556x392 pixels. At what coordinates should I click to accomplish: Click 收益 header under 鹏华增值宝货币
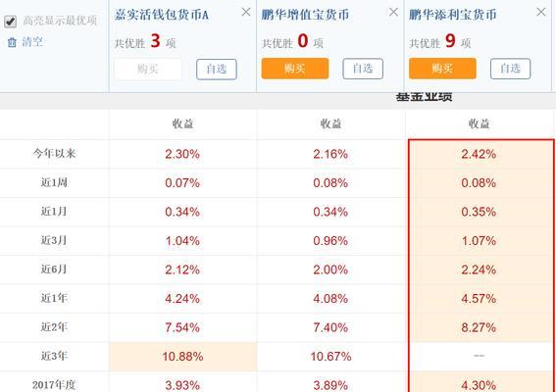point(330,123)
